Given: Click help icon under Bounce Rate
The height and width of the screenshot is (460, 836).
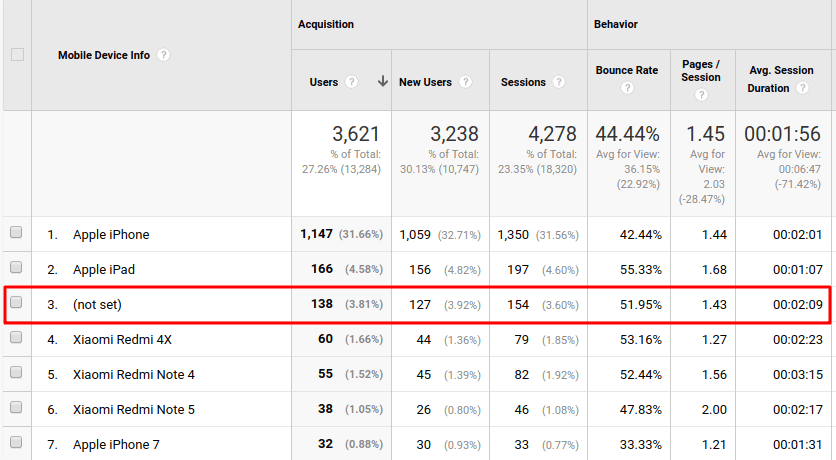Looking at the screenshot, I should (x=627, y=88).
